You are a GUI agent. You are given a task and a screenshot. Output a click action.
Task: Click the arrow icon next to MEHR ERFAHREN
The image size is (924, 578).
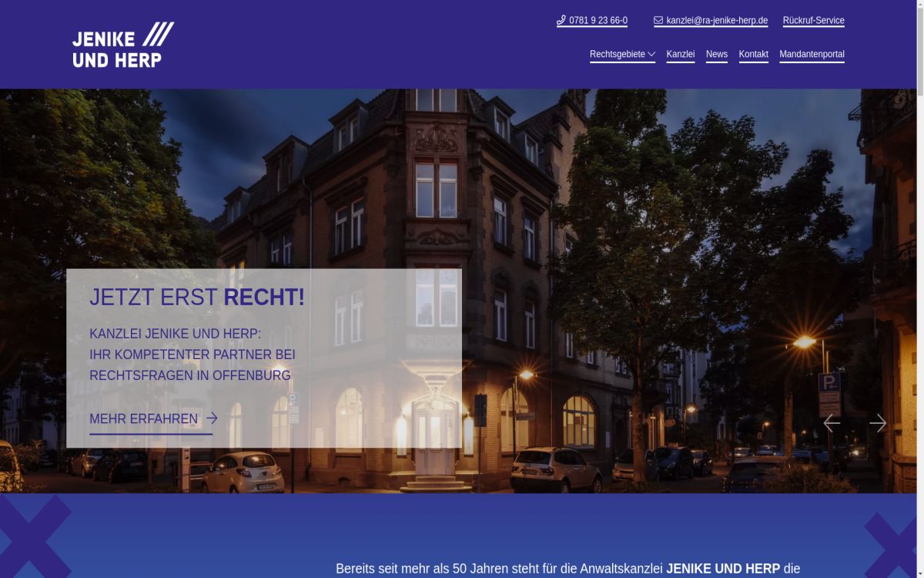coord(211,418)
